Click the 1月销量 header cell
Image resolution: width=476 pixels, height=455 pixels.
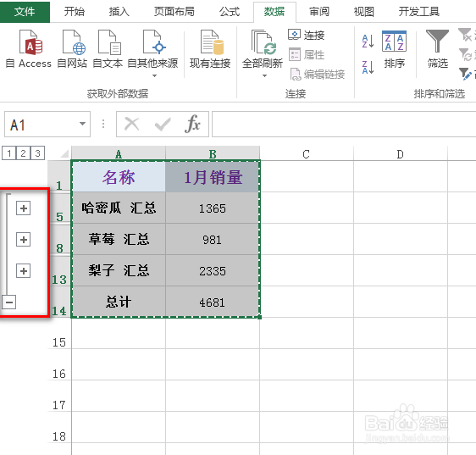tap(213, 176)
